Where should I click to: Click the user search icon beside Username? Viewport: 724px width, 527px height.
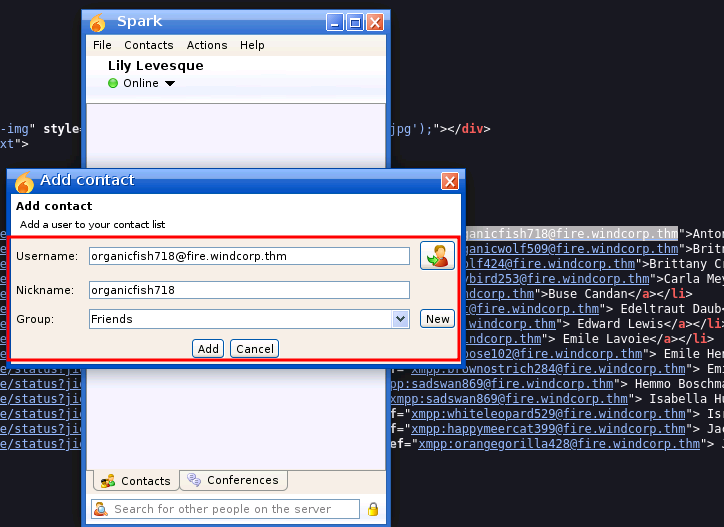437,256
